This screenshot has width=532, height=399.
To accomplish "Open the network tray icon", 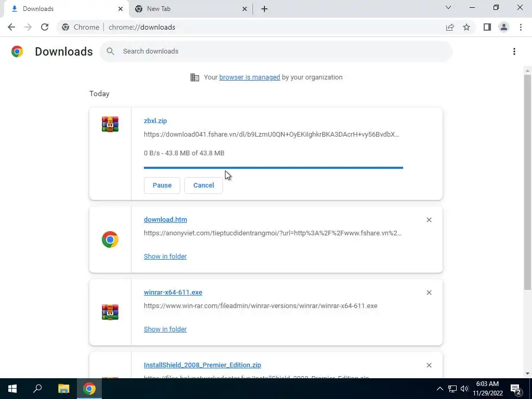I will pyautogui.click(x=453, y=389).
